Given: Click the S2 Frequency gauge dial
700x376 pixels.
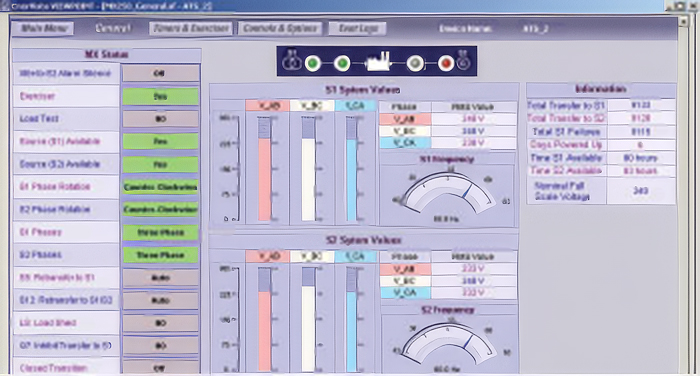Looking at the screenshot, I should [x=448, y=344].
